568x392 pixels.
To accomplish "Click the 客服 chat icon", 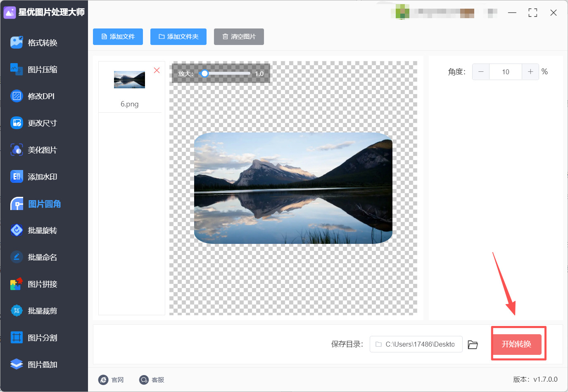I will click(144, 380).
